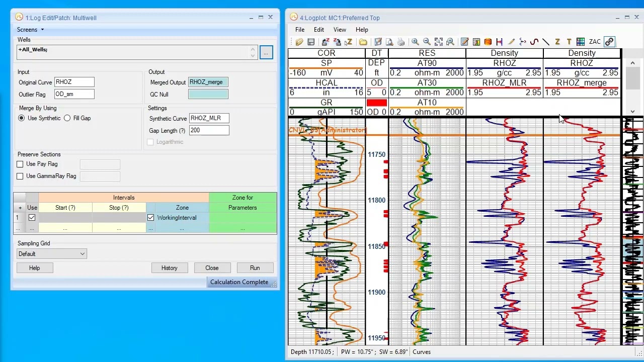Click the open file icon in Logplot toolbar

[299, 42]
